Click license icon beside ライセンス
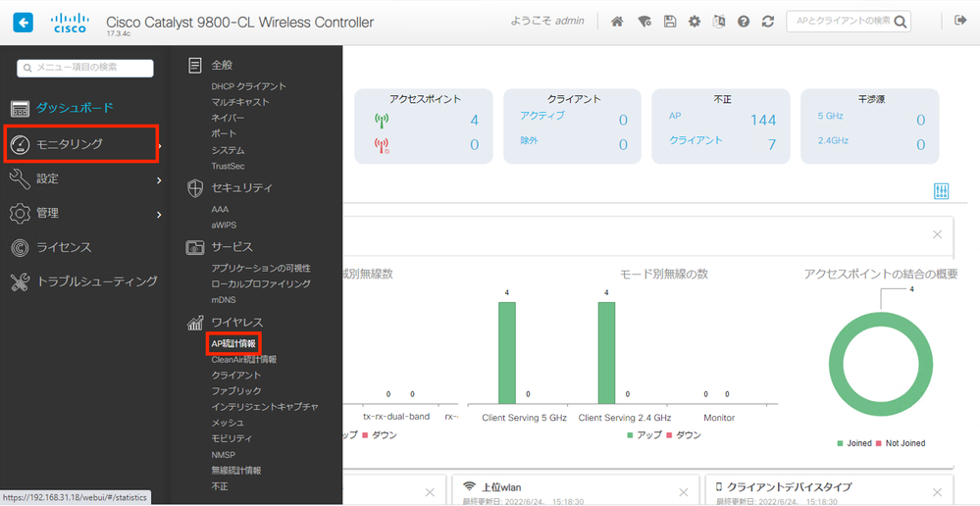Viewport: 980px width, 506px height. 20,247
